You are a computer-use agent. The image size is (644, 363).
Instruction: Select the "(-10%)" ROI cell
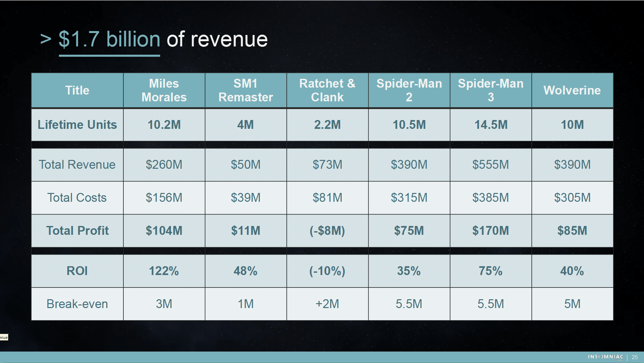point(327,271)
